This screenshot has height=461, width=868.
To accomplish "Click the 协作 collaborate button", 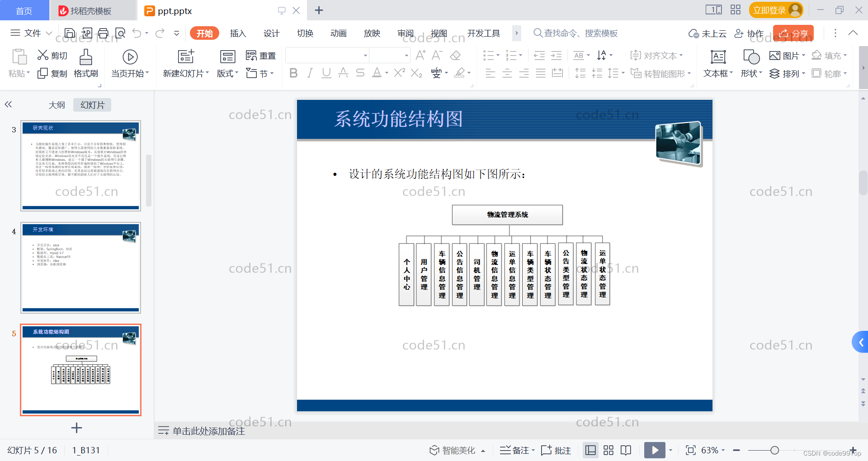I will click(x=749, y=33).
